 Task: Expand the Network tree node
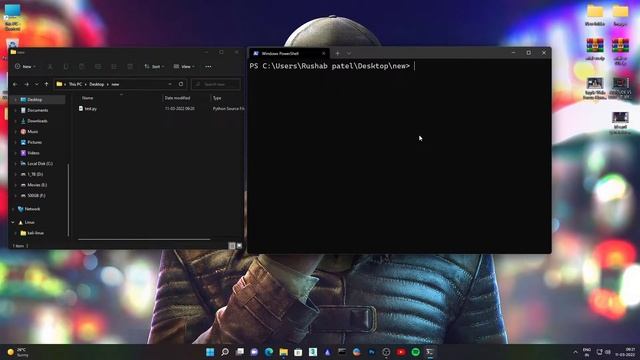click(13, 209)
